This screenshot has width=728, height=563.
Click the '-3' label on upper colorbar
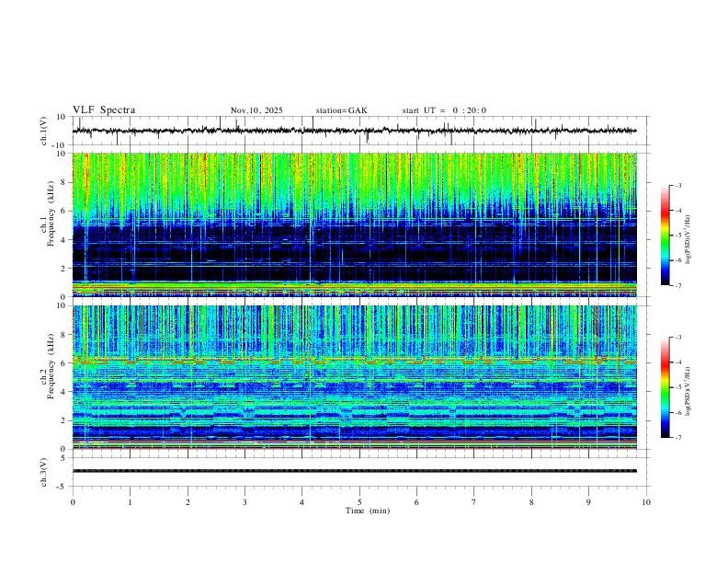pos(677,185)
